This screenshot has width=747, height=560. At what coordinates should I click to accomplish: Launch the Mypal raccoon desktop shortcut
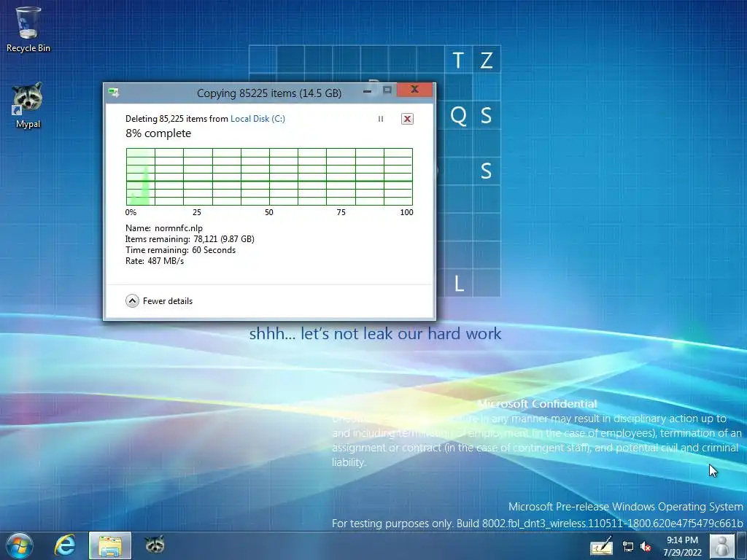tap(28, 106)
